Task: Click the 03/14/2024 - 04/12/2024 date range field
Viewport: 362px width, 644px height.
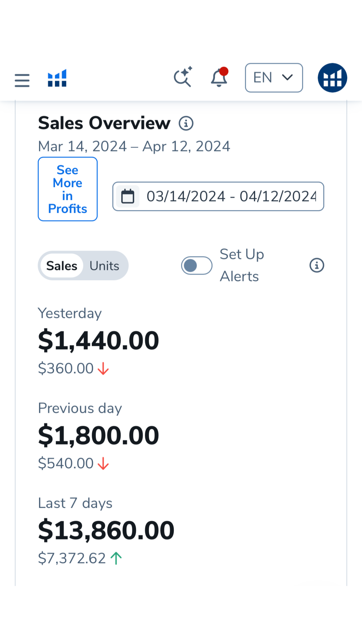Action: (x=231, y=197)
